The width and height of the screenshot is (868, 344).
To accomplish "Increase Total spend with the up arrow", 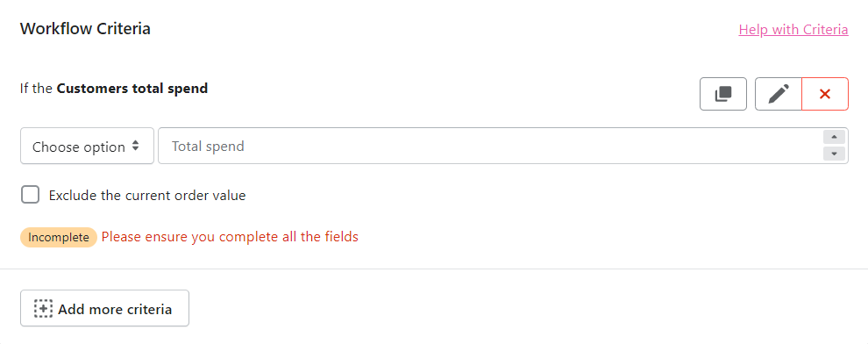I will point(834,138).
